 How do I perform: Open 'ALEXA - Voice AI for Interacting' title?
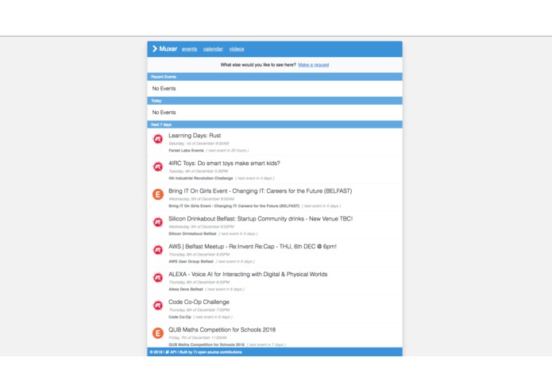(x=248, y=275)
